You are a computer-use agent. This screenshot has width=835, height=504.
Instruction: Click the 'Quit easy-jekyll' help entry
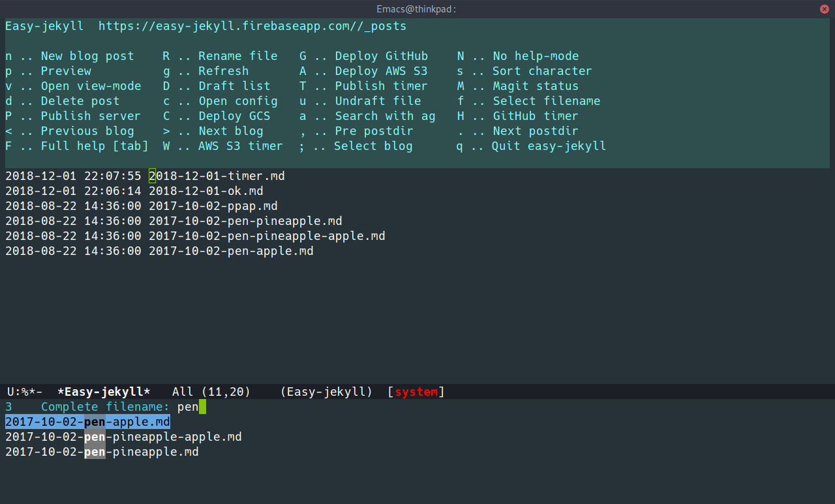[x=532, y=146]
